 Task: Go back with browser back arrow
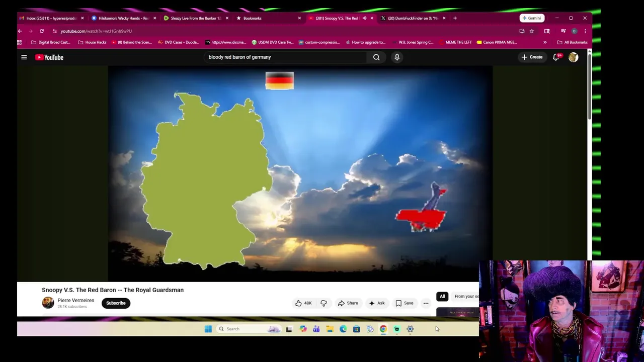(20, 31)
